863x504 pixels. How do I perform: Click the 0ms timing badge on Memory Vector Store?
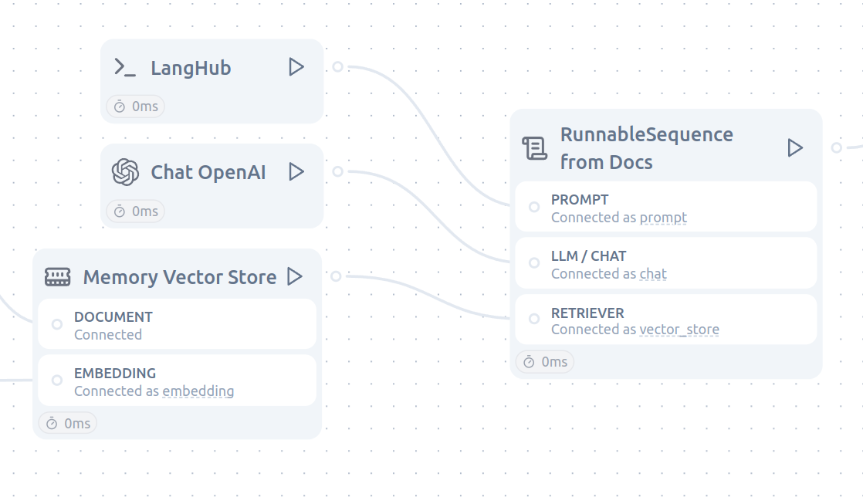pos(68,423)
